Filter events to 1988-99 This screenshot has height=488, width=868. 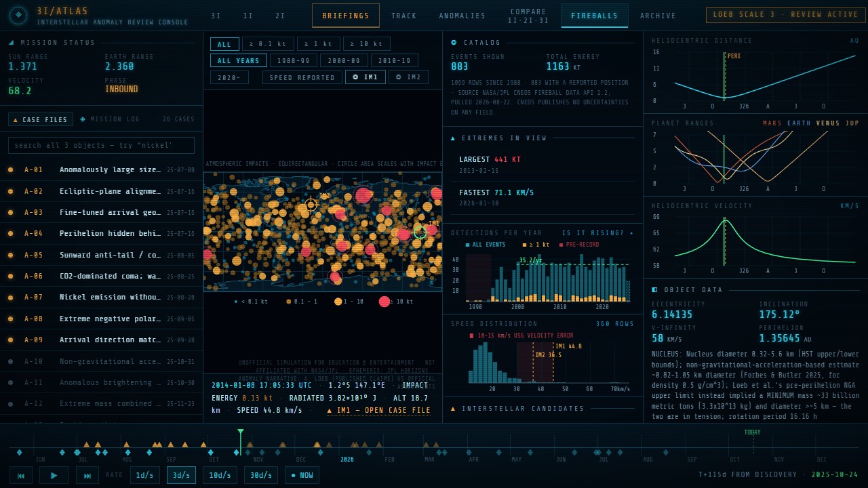(294, 60)
